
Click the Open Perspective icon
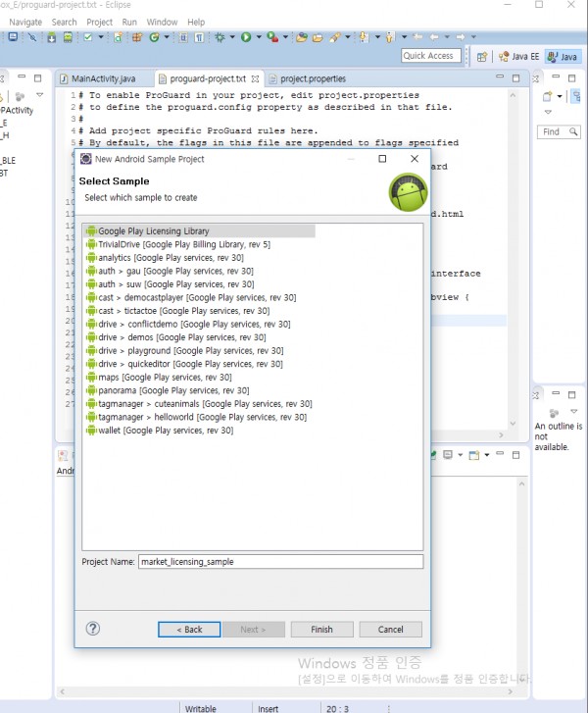[x=481, y=57]
